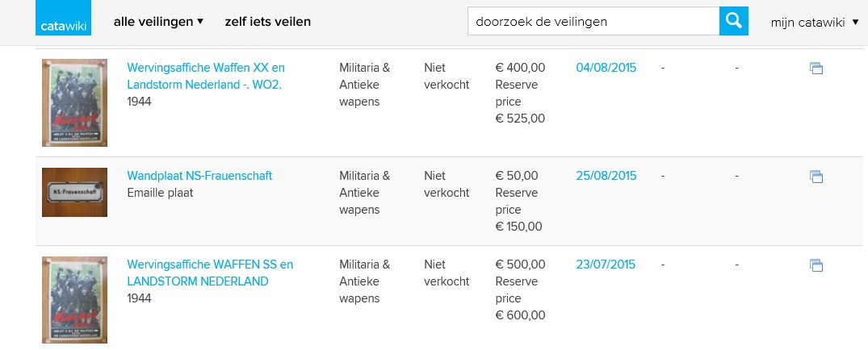Viewport: 868px width, 350px height.
Task: Click the magnifier search button
Action: tap(733, 22)
